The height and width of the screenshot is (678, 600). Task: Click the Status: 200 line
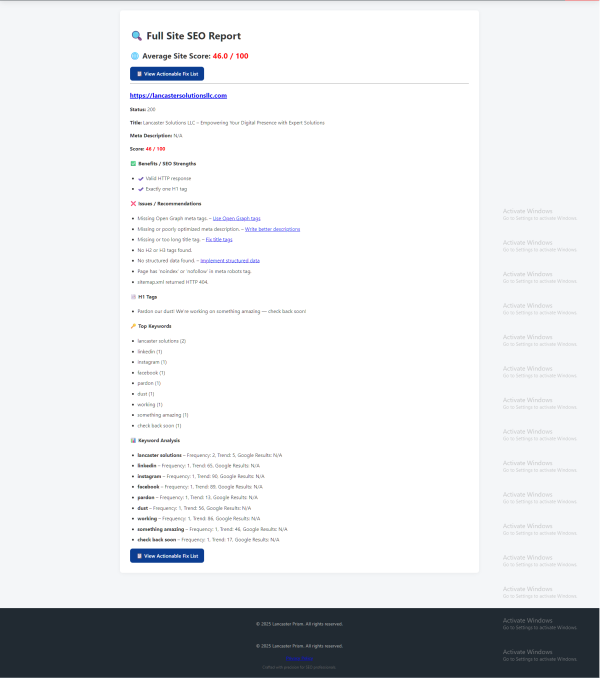(143, 109)
